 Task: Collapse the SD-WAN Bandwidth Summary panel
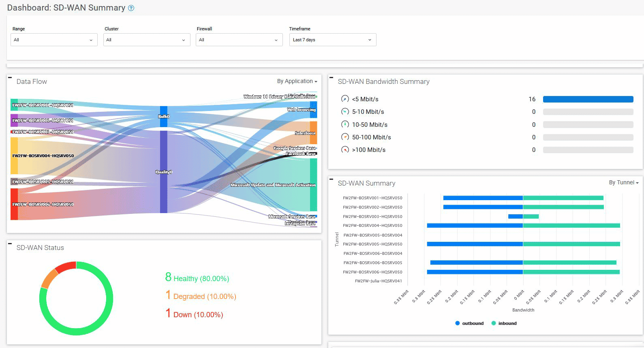click(332, 77)
